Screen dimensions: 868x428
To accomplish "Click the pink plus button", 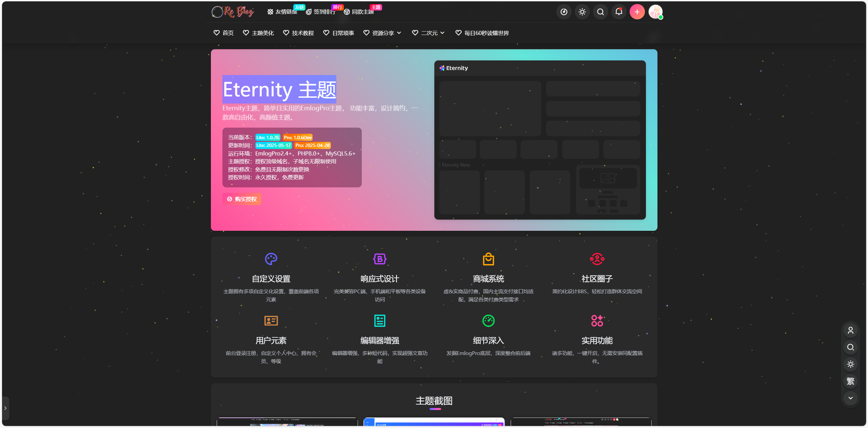I will coord(637,12).
